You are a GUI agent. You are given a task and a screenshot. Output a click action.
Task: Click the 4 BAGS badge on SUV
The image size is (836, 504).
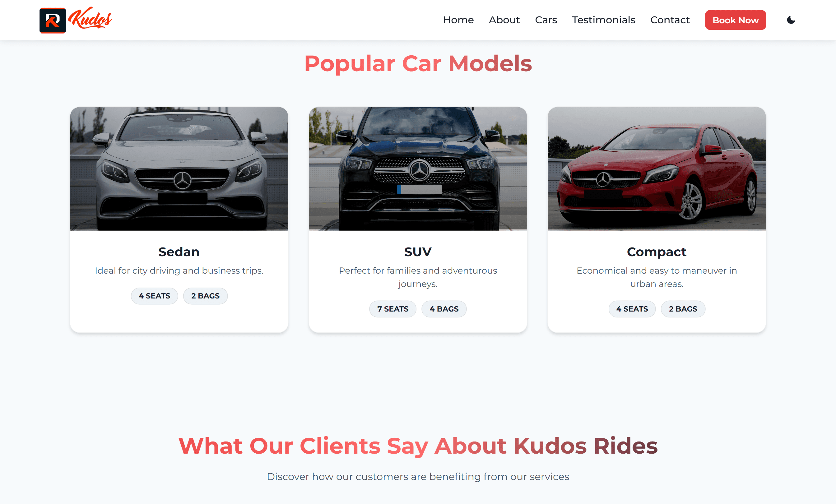pyautogui.click(x=444, y=309)
